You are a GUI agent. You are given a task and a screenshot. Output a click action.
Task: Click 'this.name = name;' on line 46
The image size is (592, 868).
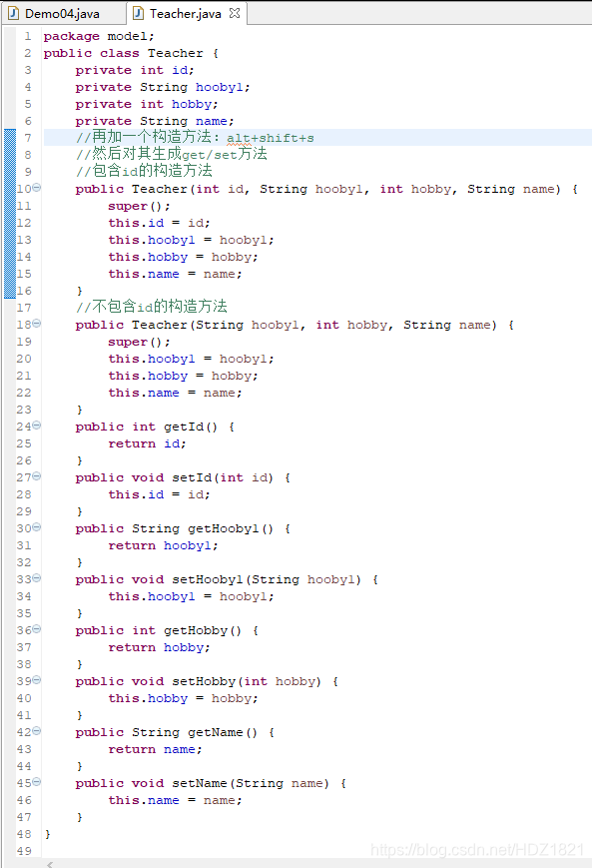(175, 800)
